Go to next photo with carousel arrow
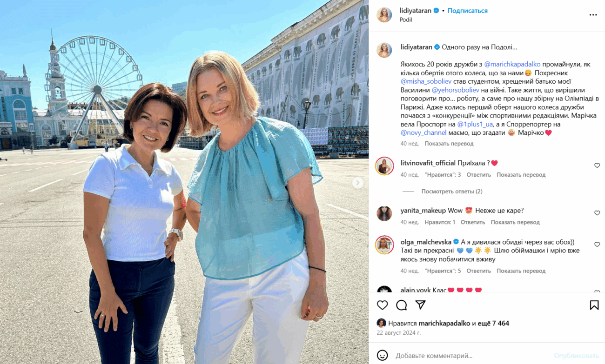 point(357,183)
